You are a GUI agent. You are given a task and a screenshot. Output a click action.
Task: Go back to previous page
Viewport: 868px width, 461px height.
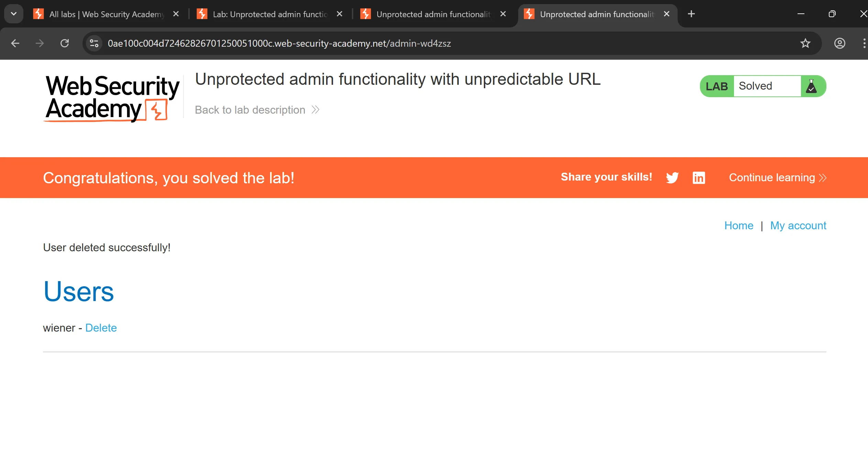[x=15, y=43]
